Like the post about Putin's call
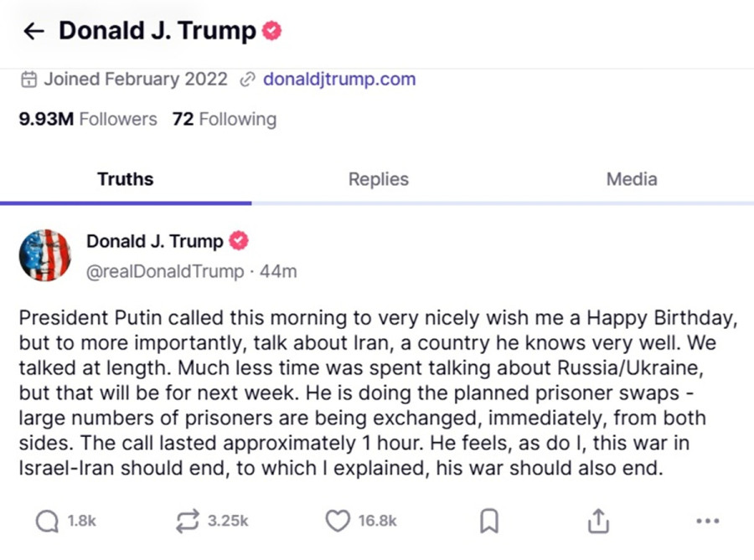This screenshot has height=560, width=754. (x=337, y=521)
